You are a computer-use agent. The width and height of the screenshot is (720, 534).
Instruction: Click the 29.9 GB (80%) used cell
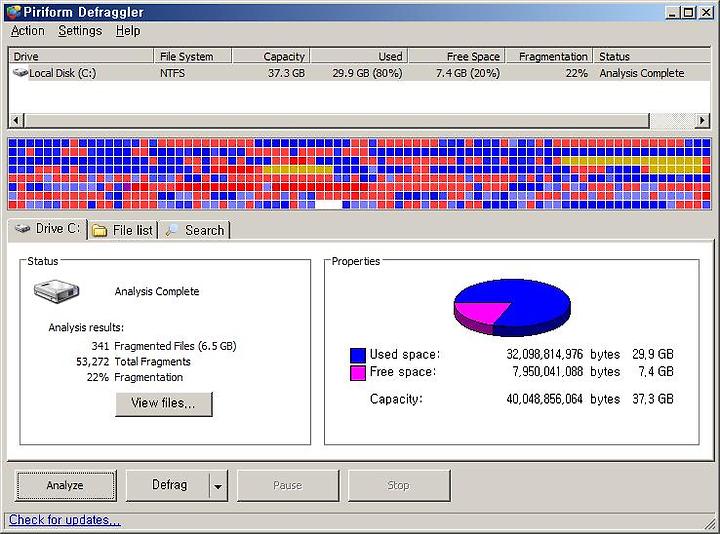pyautogui.click(x=367, y=73)
